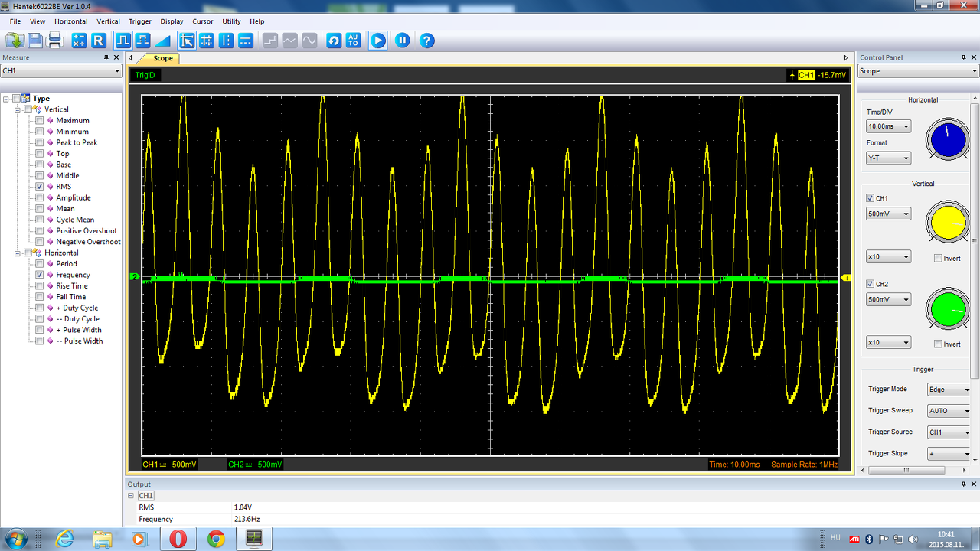The height and width of the screenshot is (551, 980).
Task: Open the Utility menu
Action: [x=231, y=21]
